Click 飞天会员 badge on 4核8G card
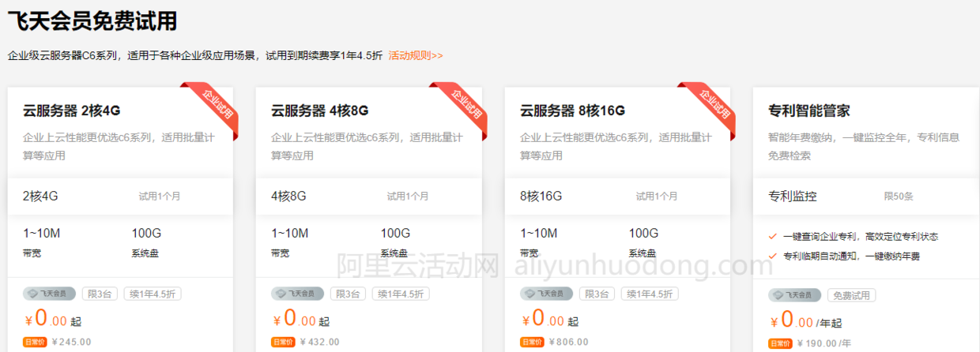 [297, 294]
